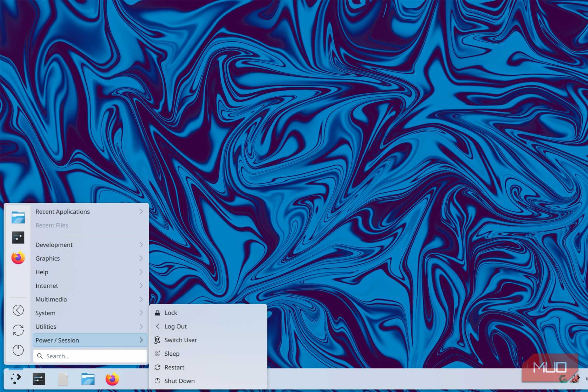Select the Power / Session entry
Image resolution: width=588 pixels, height=392 pixels.
tap(90, 340)
